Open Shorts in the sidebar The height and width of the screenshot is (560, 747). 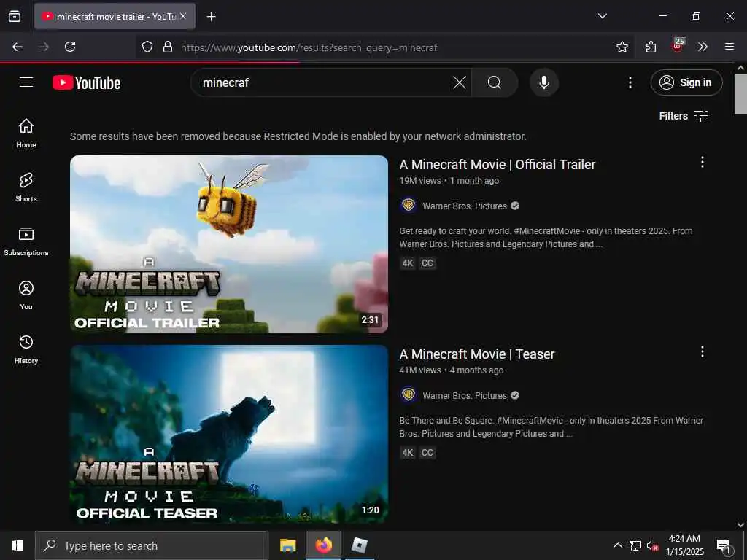[x=26, y=187]
